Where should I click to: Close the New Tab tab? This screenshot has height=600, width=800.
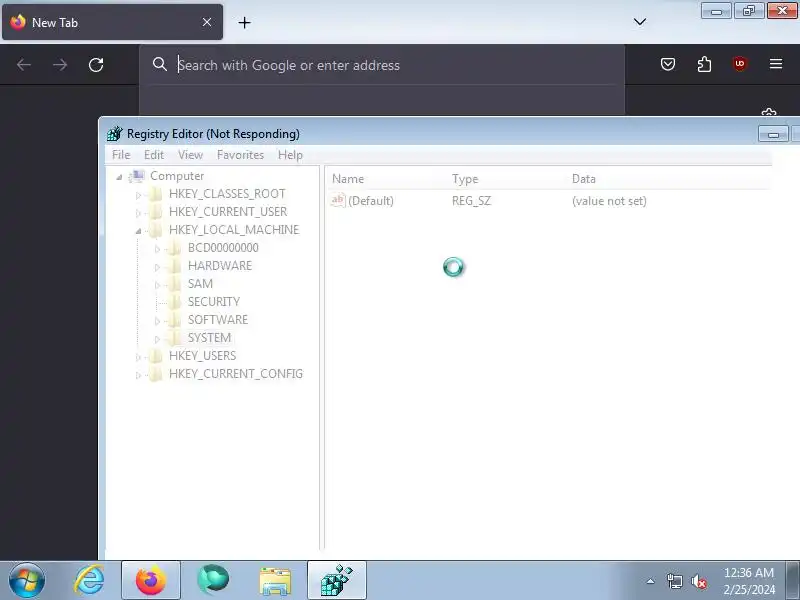coord(207,22)
